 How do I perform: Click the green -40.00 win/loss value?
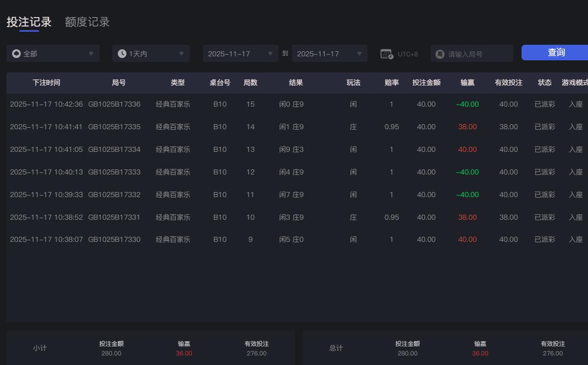[x=467, y=104]
